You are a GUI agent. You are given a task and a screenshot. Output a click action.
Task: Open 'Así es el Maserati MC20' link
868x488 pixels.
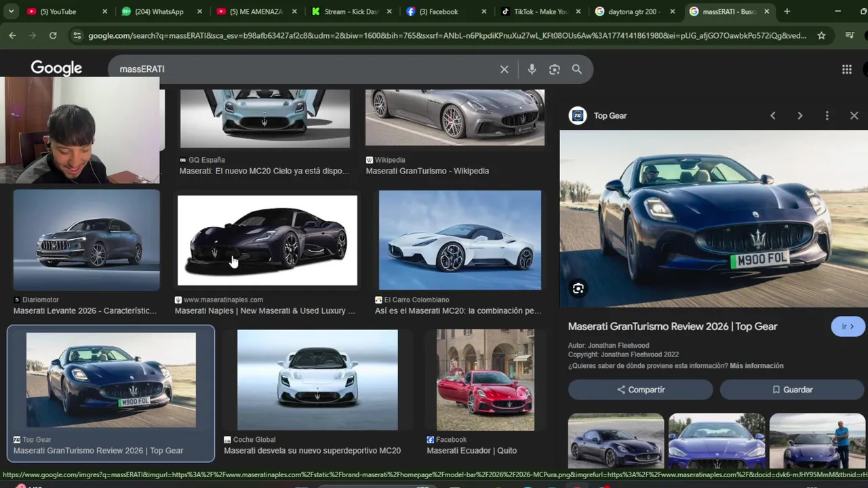click(x=458, y=310)
